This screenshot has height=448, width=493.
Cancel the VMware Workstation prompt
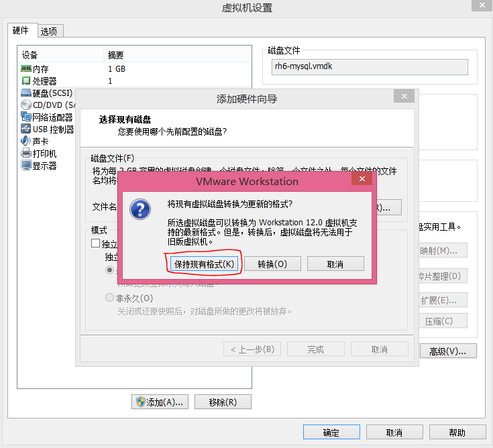335,264
